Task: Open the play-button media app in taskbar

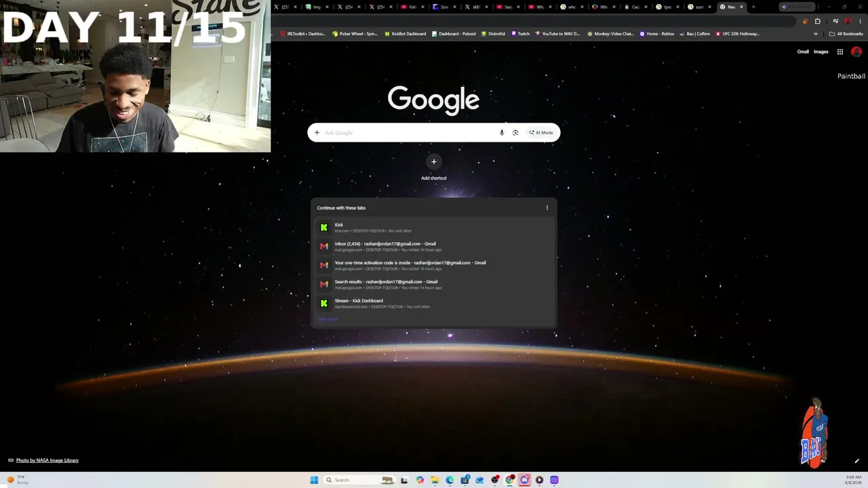Action: 539,480
